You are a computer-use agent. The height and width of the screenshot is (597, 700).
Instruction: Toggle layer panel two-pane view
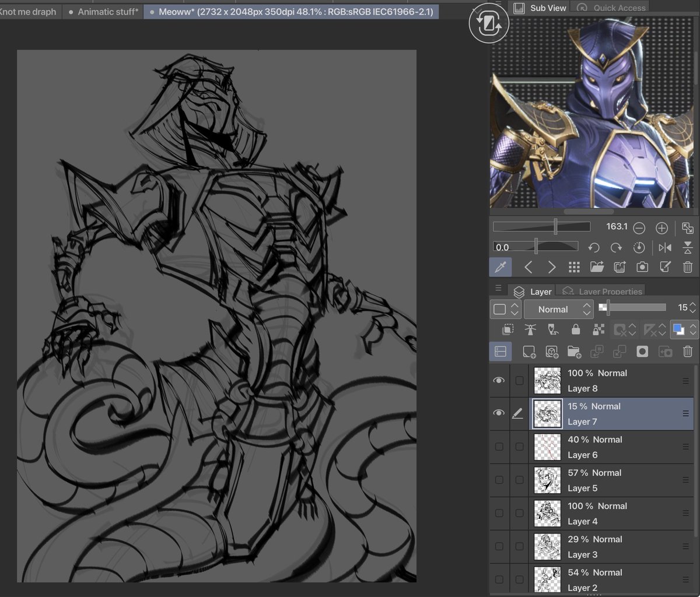(501, 352)
